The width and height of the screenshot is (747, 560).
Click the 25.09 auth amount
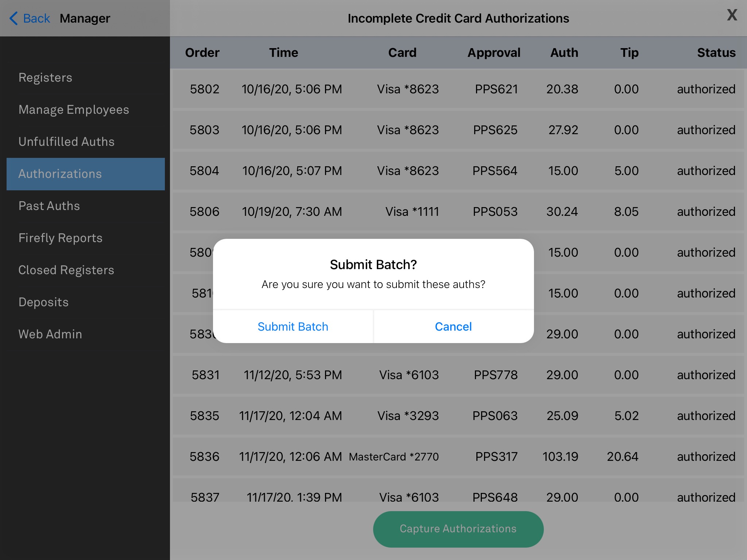[562, 416]
